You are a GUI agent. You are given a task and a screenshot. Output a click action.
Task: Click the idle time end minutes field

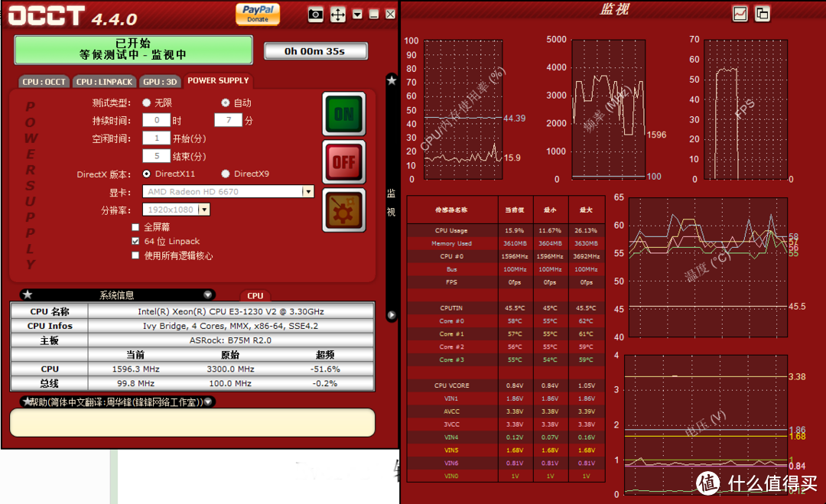157,156
